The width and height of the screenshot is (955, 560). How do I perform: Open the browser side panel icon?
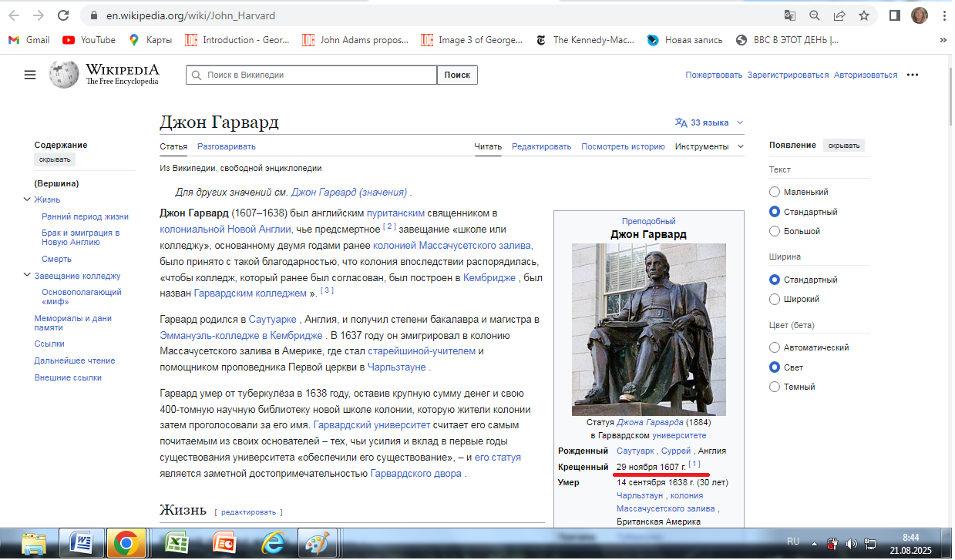[x=895, y=15]
